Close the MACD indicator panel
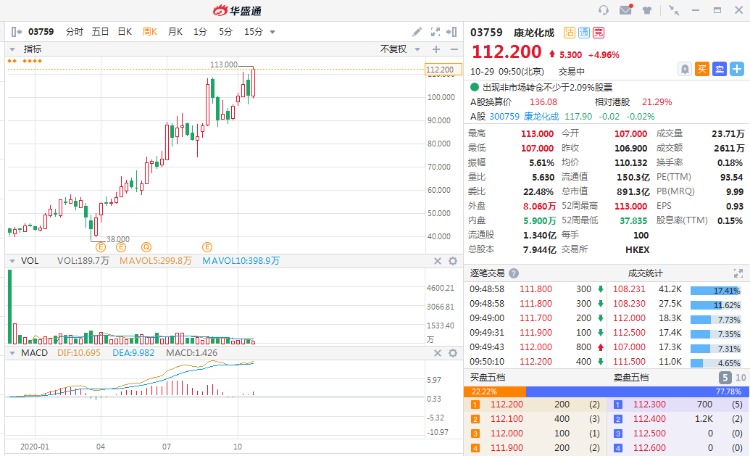Screen dimensions: 750x456 click(x=437, y=353)
